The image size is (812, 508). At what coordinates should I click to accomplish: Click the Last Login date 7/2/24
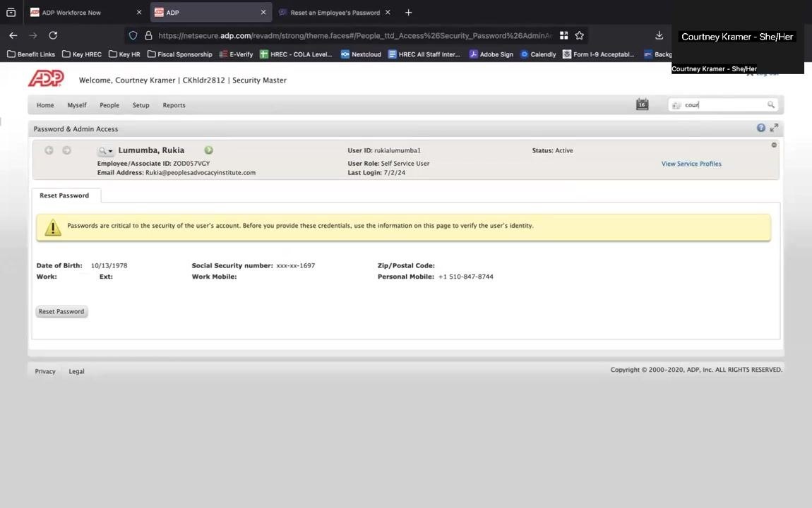pos(395,173)
